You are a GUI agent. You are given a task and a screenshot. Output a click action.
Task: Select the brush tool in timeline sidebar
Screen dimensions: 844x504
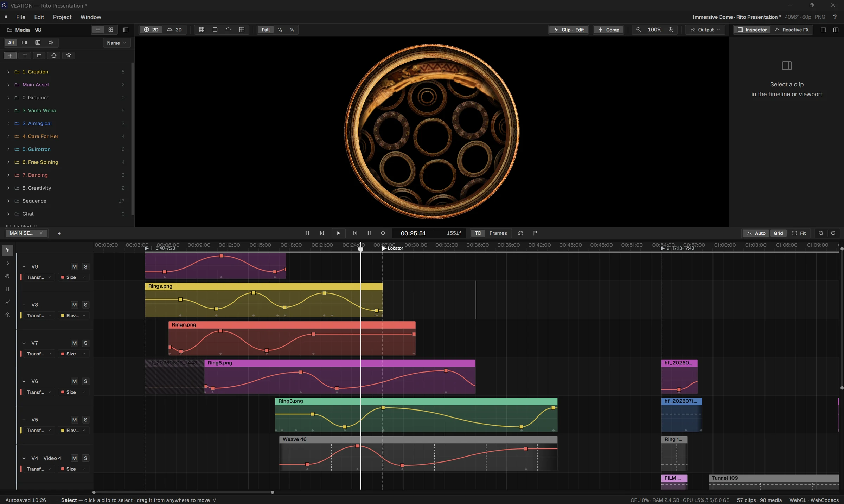pos(8,302)
